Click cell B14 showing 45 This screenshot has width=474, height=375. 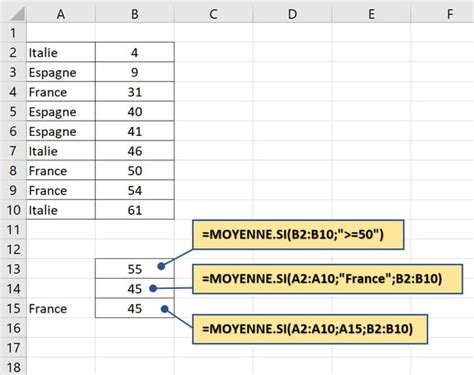point(135,288)
